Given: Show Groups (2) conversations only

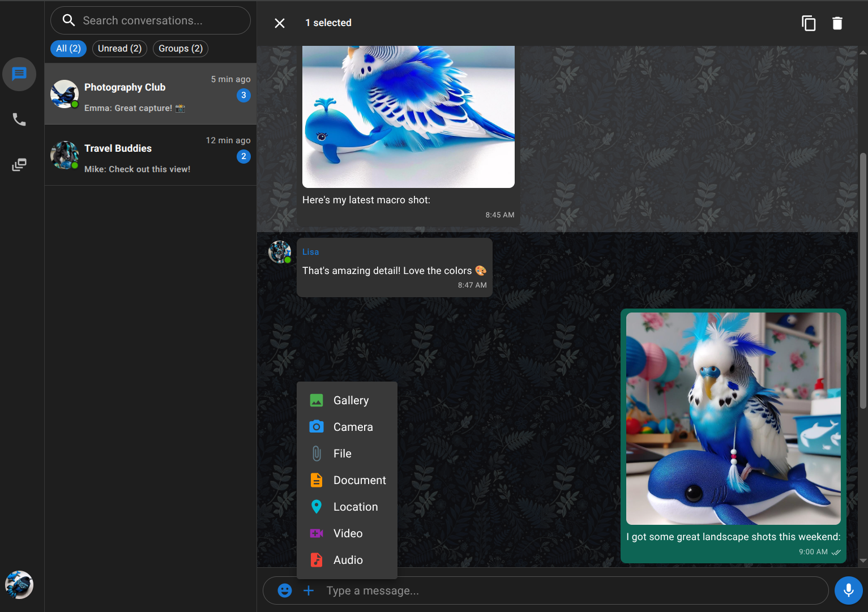Looking at the screenshot, I should pos(181,49).
